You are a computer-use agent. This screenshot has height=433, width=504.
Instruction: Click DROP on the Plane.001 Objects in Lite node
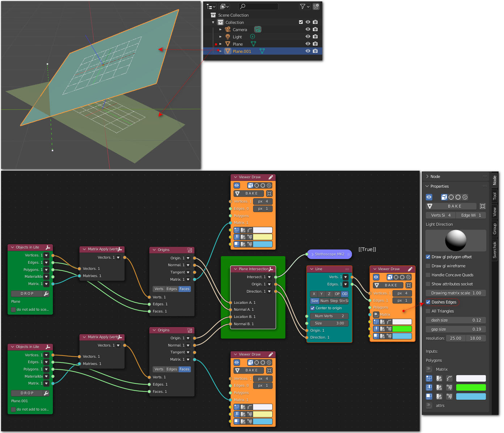27,393
